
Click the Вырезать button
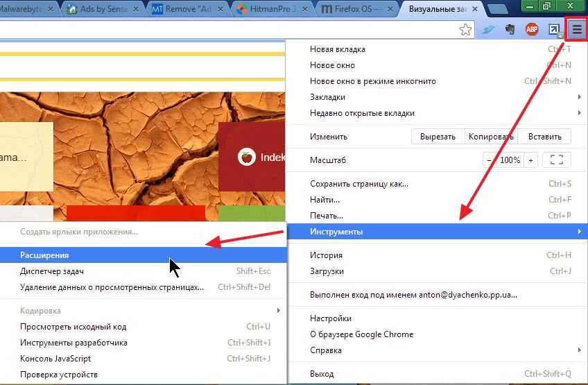[x=438, y=137]
